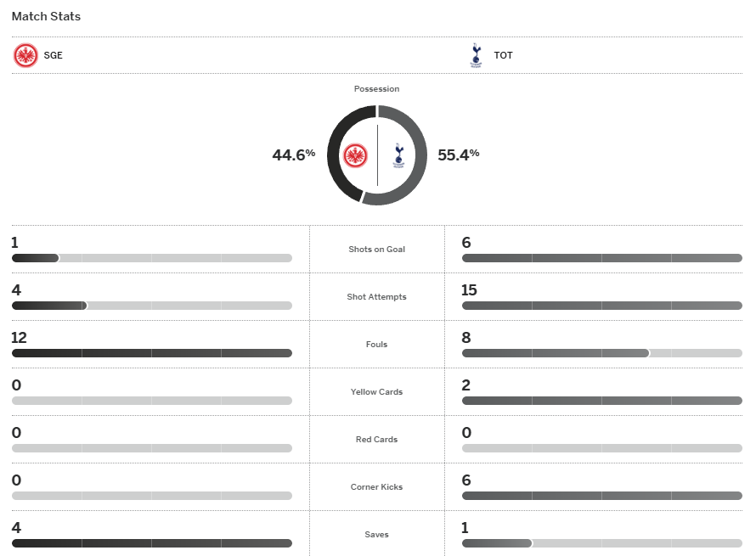Viewport: 756px width, 556px height.
Task: Click the TOT Yellow Cards bar
Action: [x=601, y=401]
